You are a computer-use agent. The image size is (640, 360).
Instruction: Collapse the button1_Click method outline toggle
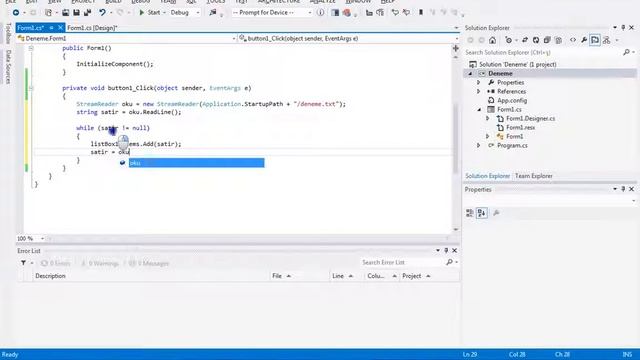(x=31, y=88)
